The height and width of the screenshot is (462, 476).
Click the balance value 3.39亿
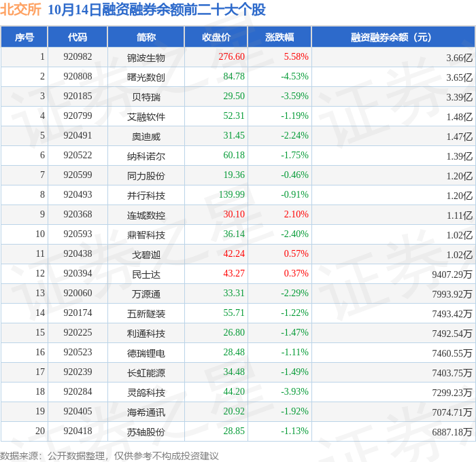point(459,97)
